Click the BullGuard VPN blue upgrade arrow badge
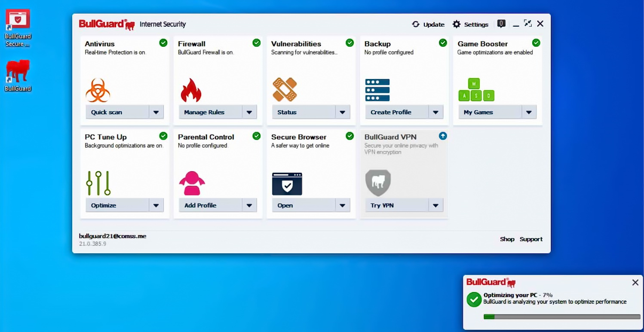This screenshot has width=644, height=332. coord(443,136)
